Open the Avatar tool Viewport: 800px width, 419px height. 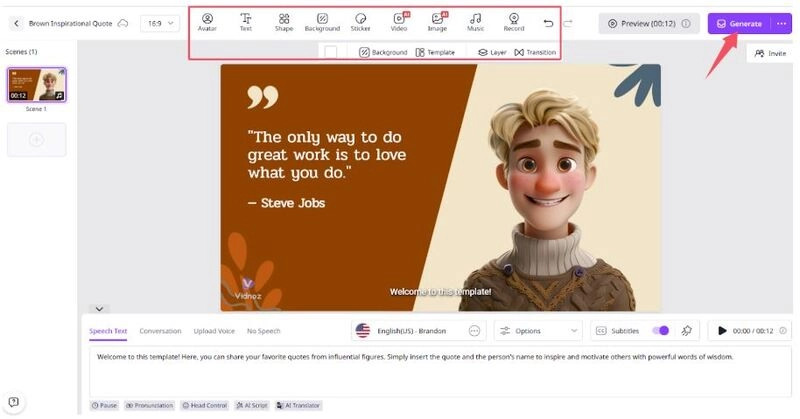(207, 22)
